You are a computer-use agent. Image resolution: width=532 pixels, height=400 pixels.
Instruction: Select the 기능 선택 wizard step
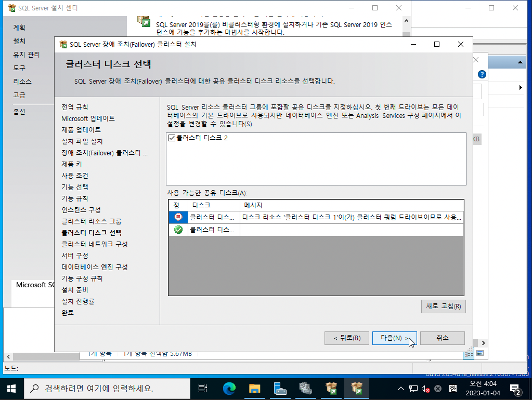pos(75,187)
